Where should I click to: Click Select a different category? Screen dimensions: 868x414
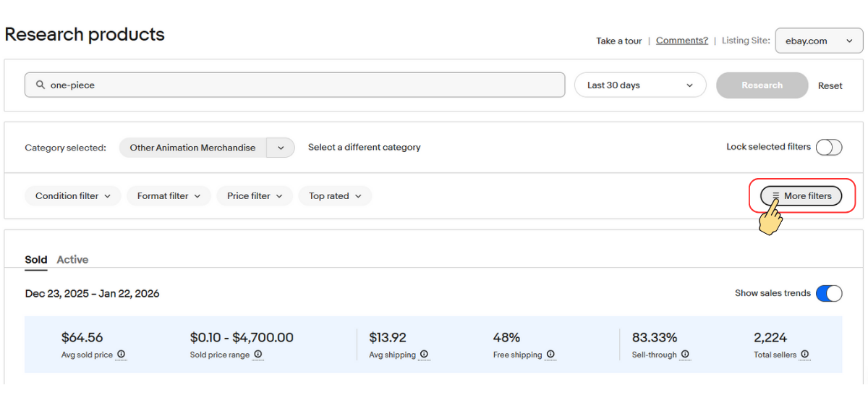pyautogui.click(x=365, y=147)
